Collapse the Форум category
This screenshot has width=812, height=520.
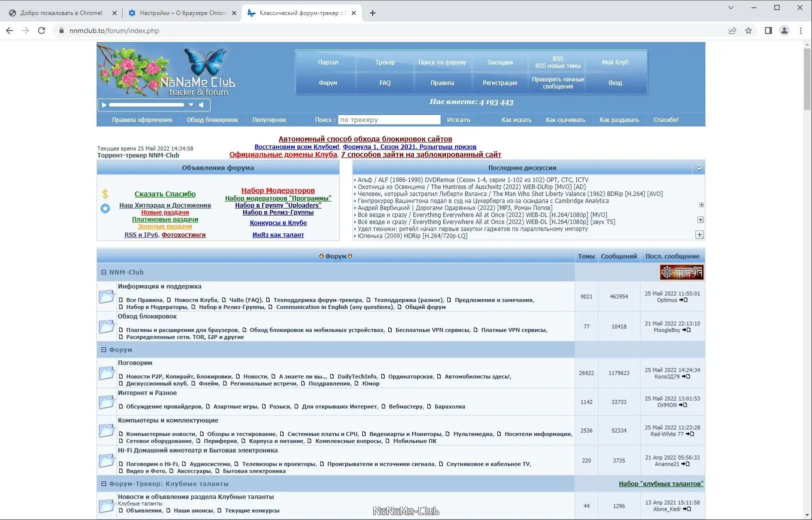coord(104,350)
